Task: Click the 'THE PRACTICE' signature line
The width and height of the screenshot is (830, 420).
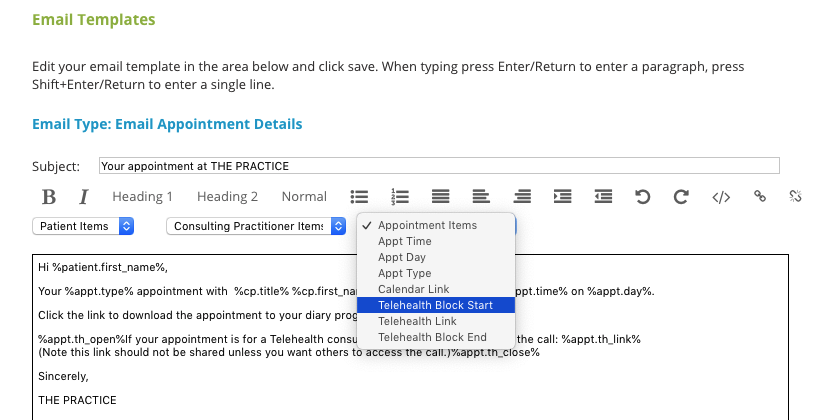Action: 77,400
